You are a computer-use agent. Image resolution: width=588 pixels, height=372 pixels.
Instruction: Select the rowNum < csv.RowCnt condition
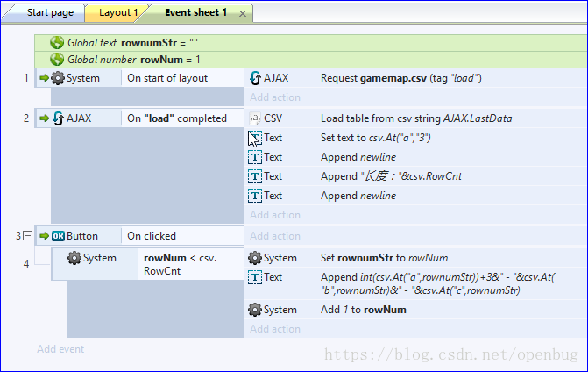(x=180, y=264)
